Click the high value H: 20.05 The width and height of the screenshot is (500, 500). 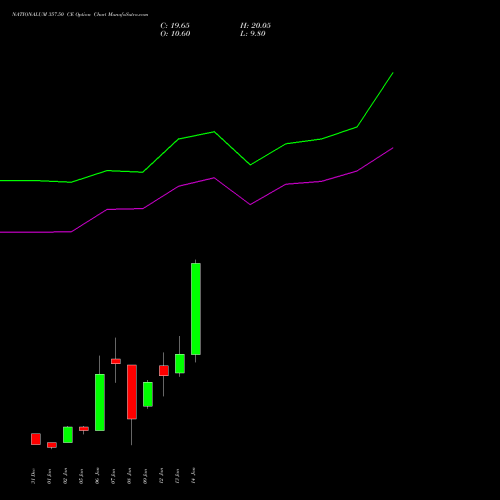255,26
